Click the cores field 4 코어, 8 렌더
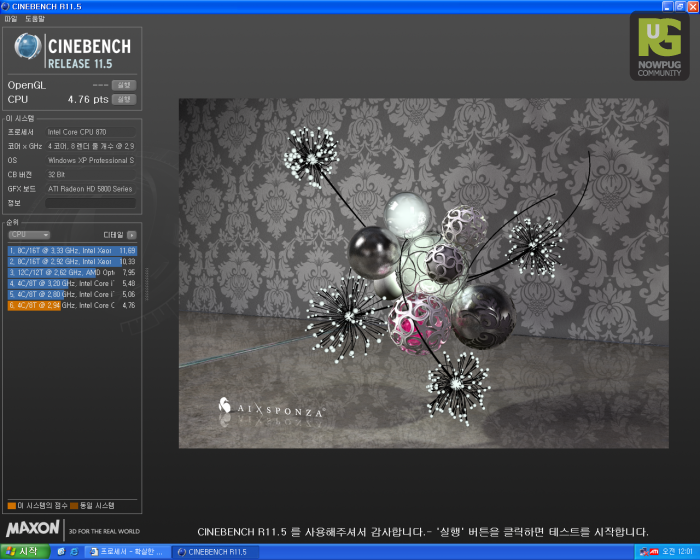 [x=90, y=146]
